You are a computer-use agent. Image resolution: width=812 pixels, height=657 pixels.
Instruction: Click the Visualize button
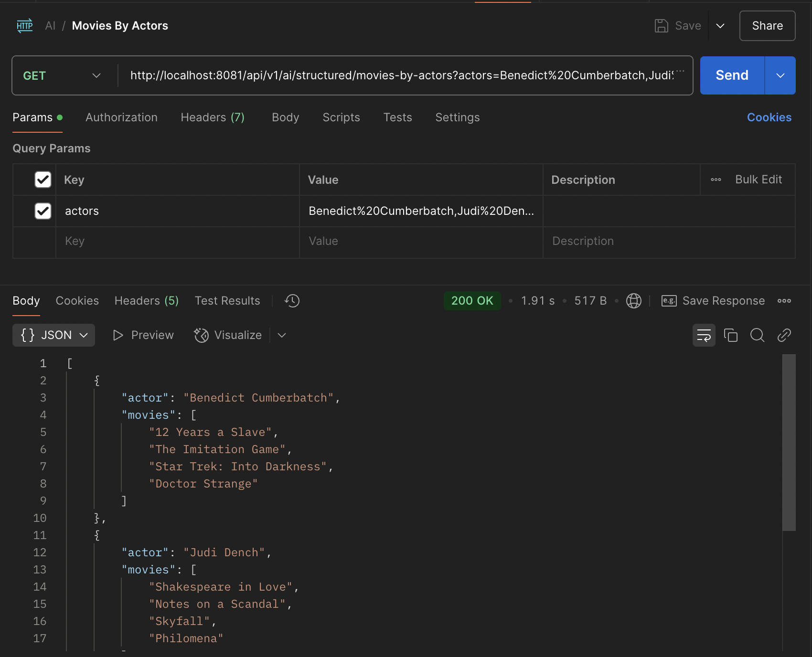[x=228, y=335]
